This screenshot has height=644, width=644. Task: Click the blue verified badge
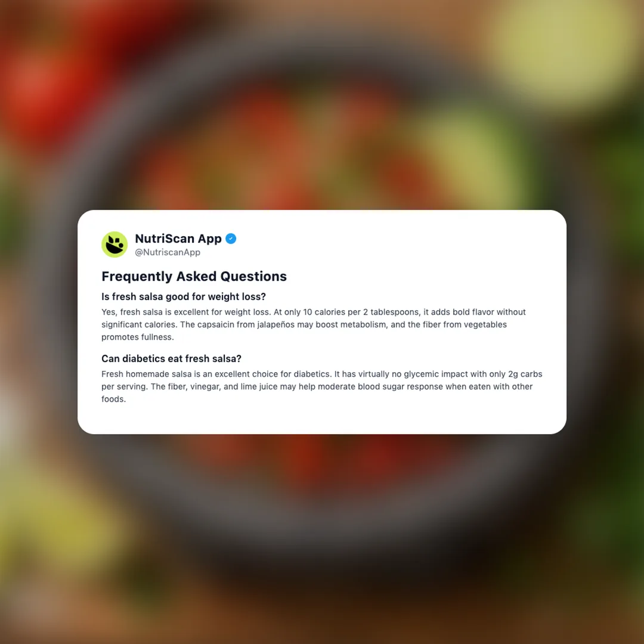pos(231,239)
